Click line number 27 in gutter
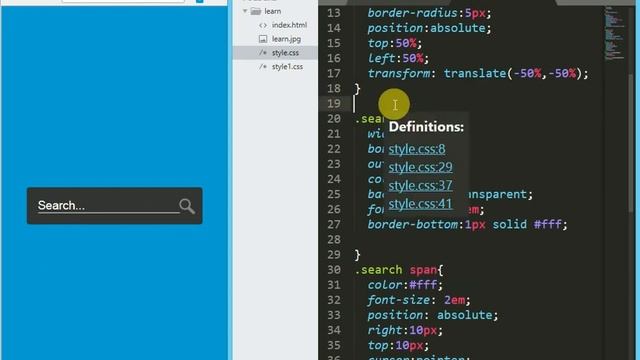The width and height of the screenshot is (640, 360). 333,224
